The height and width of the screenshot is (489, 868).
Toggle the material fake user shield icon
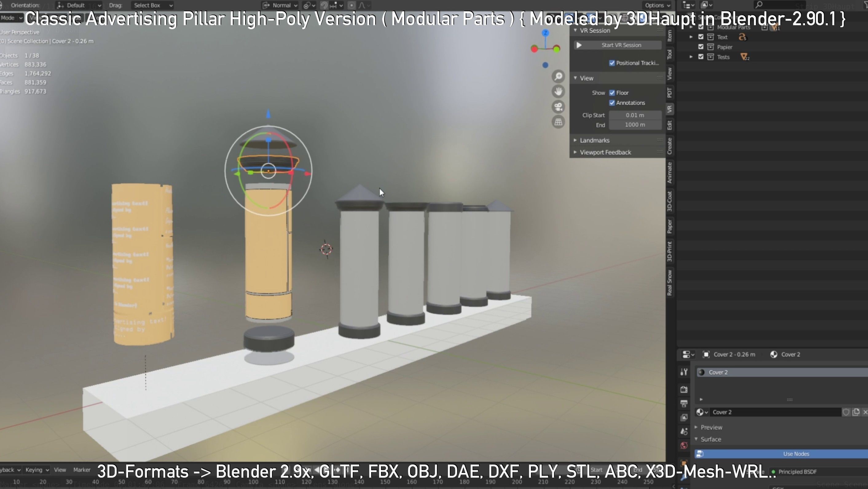pyautogui.click(x=846, y=412)
